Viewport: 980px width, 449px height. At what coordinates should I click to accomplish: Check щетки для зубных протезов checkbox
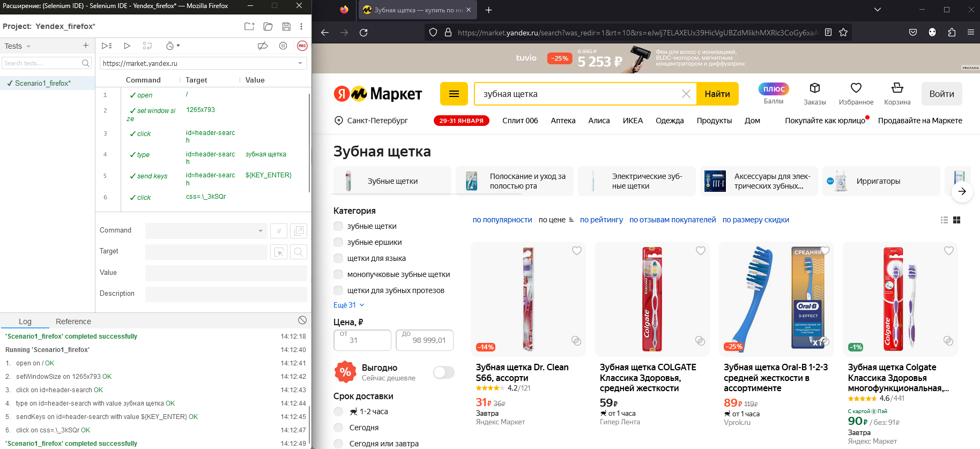point(338,290)
